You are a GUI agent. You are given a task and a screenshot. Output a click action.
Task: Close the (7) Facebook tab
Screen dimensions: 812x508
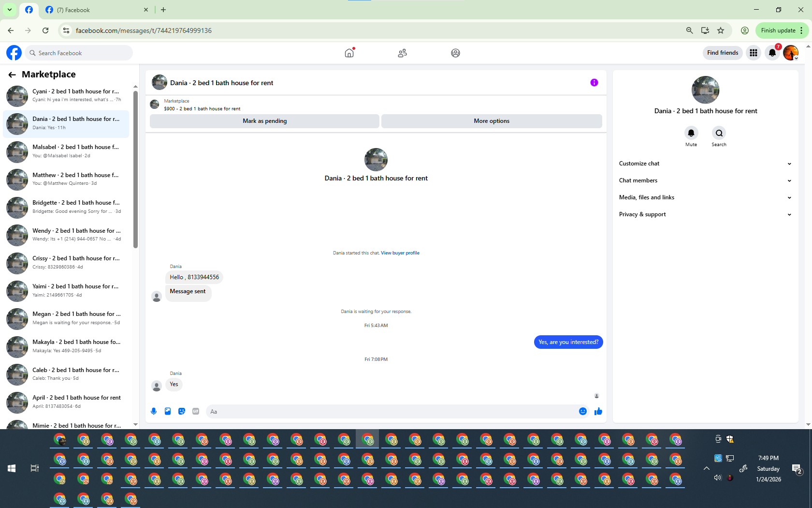click(146, 10)
